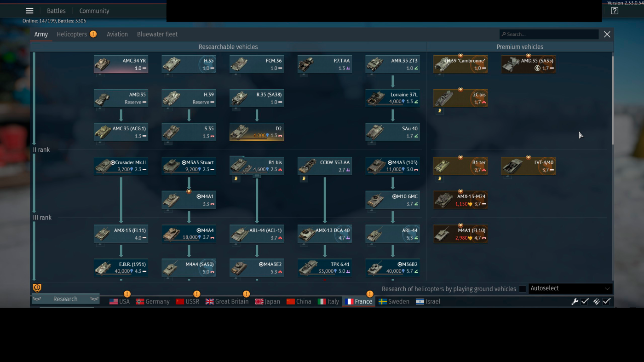The height and width of the screenshot is (362, 644).
Task: Select the S.35 tank
Action: pyautogui.click(x=189, y=132)
